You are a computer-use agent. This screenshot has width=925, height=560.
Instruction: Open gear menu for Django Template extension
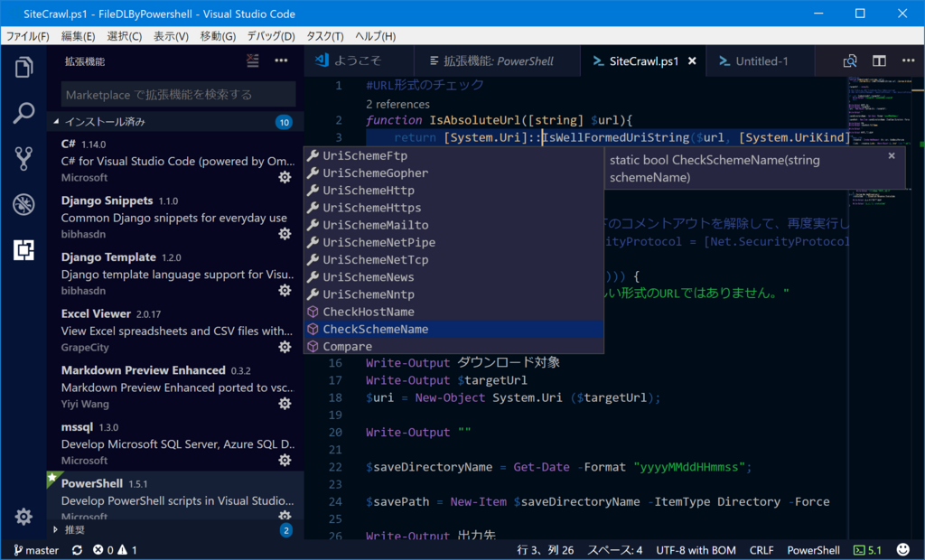pos(285,290)
